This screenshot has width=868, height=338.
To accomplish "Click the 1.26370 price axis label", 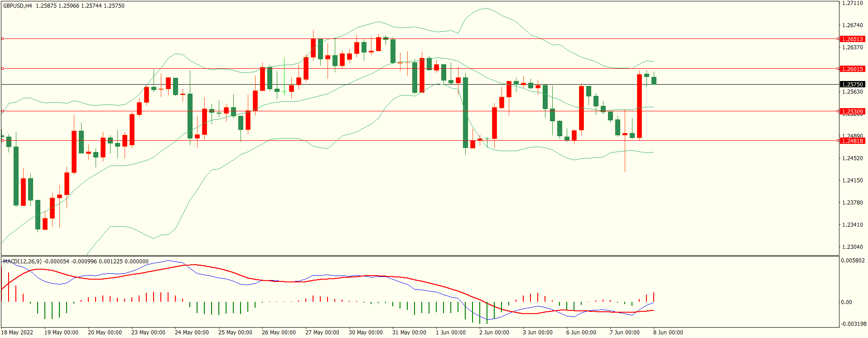I will (852, 48).
